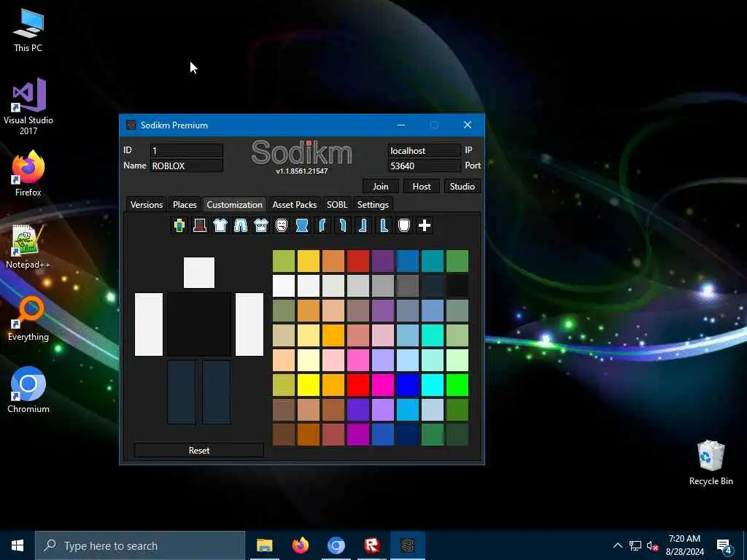Click the taskbar search box
This screenshot has height=560, width=747.
140,545
